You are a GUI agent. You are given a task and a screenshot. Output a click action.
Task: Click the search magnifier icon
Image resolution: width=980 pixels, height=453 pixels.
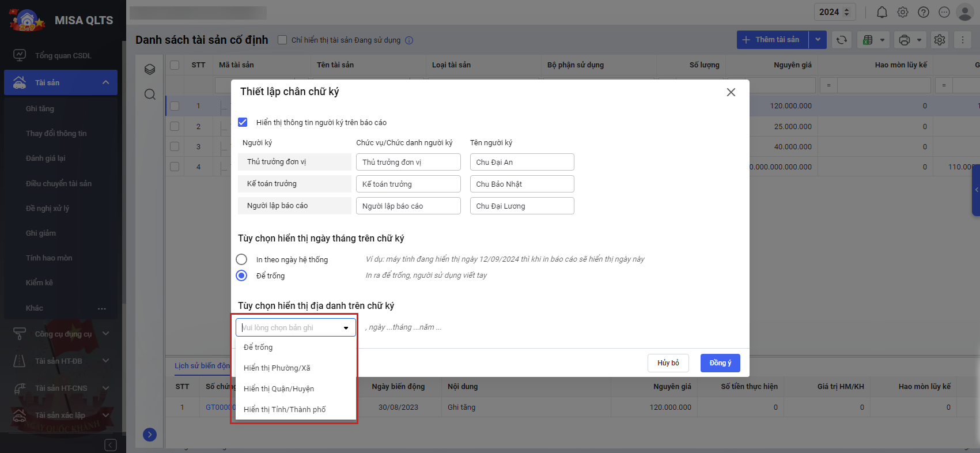click(x=150, y=95)
